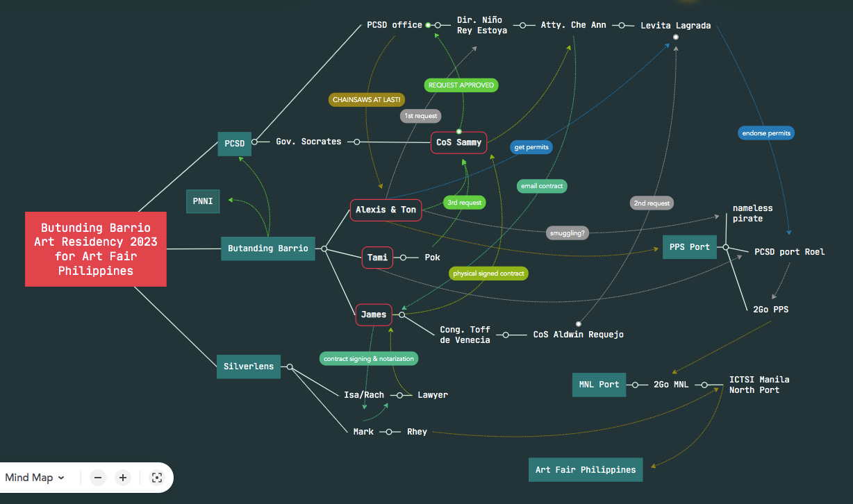Click the blue endorse permits label
This screenshot has width=853, height=504.
pyautogui.click(x=765, y=133)
